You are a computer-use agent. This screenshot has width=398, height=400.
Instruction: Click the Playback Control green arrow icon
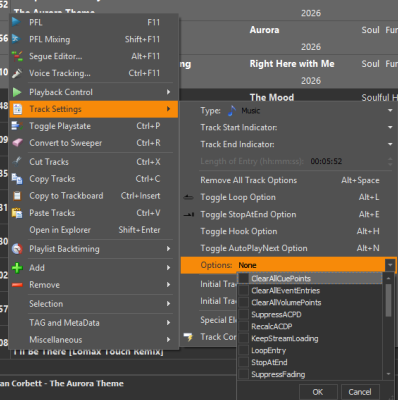coord(17,92)
